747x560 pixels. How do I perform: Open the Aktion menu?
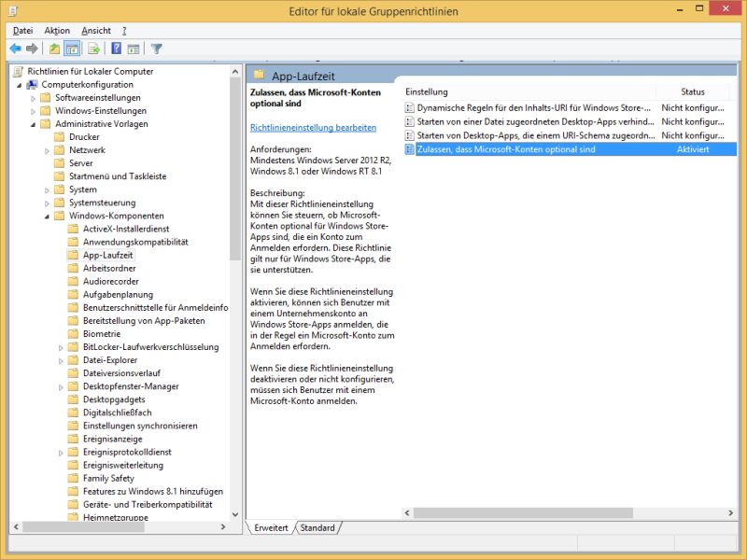coord(57,31)
